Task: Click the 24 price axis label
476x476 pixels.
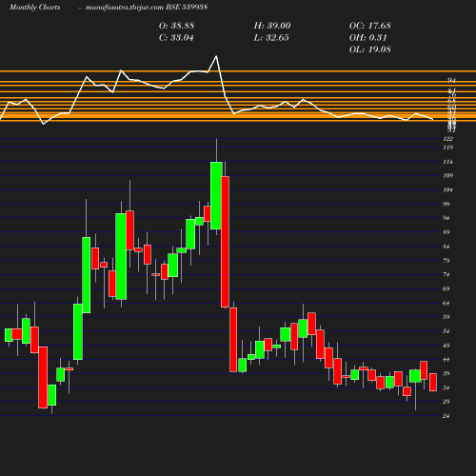Action: point(446,416)
